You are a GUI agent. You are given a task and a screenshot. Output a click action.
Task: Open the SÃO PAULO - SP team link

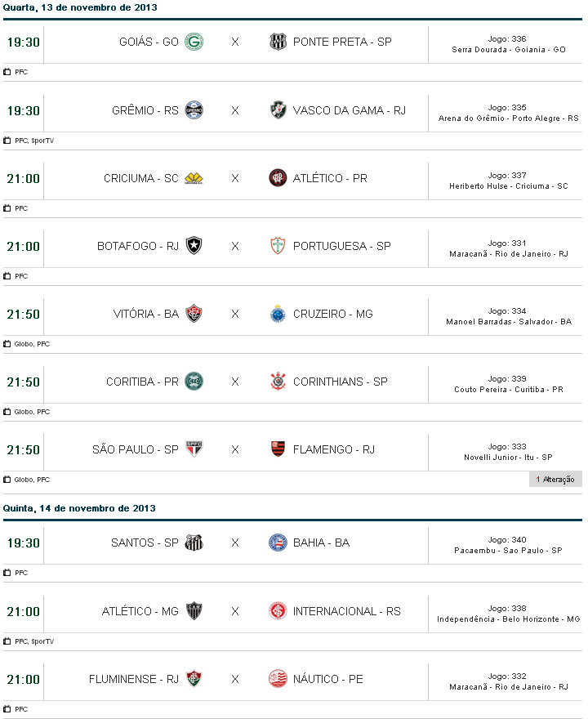[x=136, y=449]
